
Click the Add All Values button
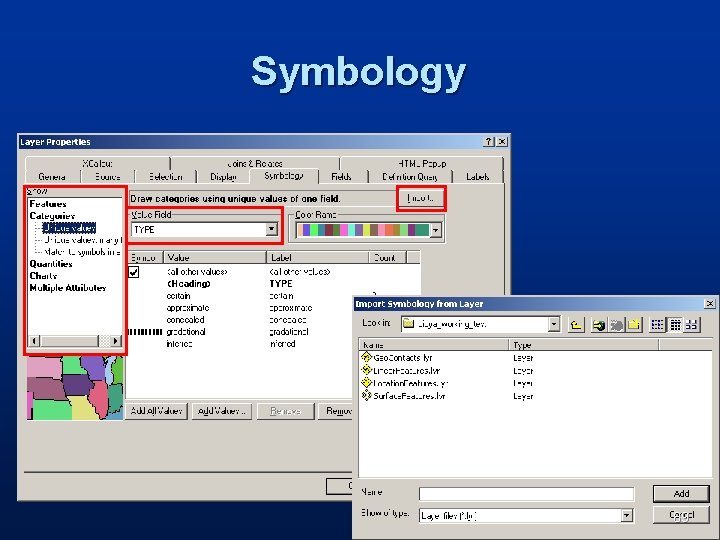[156, 411]
